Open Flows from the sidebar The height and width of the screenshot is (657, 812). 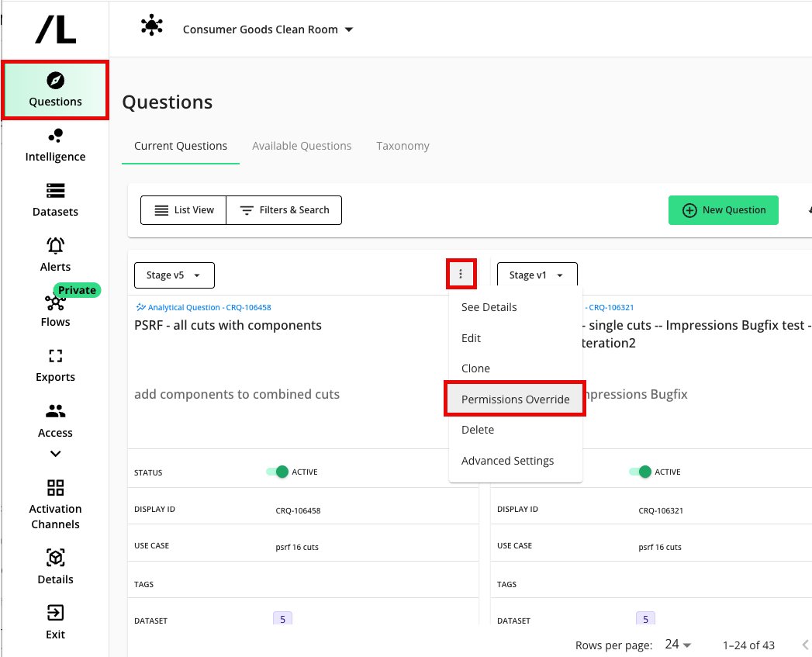(x=55, y=310)
